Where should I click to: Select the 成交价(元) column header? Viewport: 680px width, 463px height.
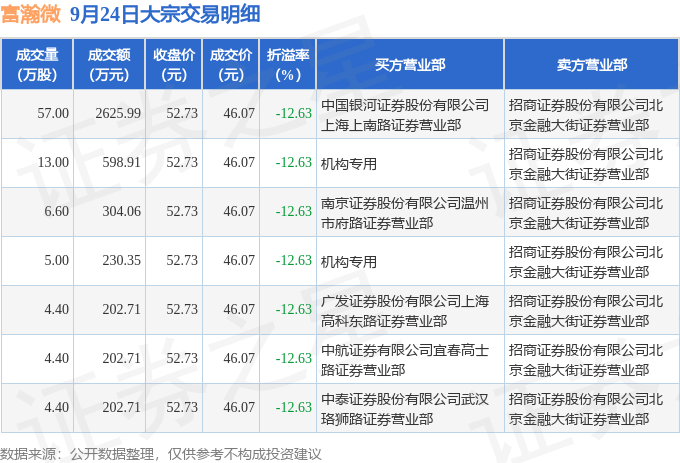(231, 65)
